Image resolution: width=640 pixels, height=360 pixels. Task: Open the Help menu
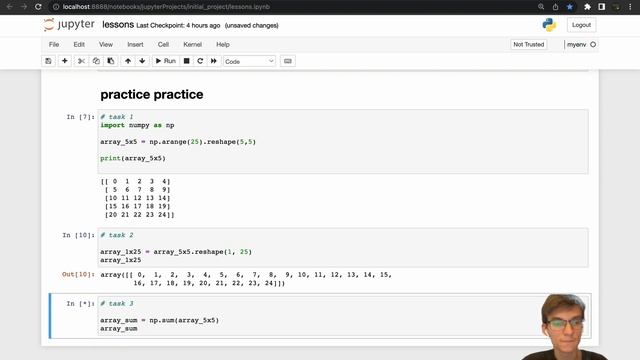pyautogui.click(x=223, y=44)
